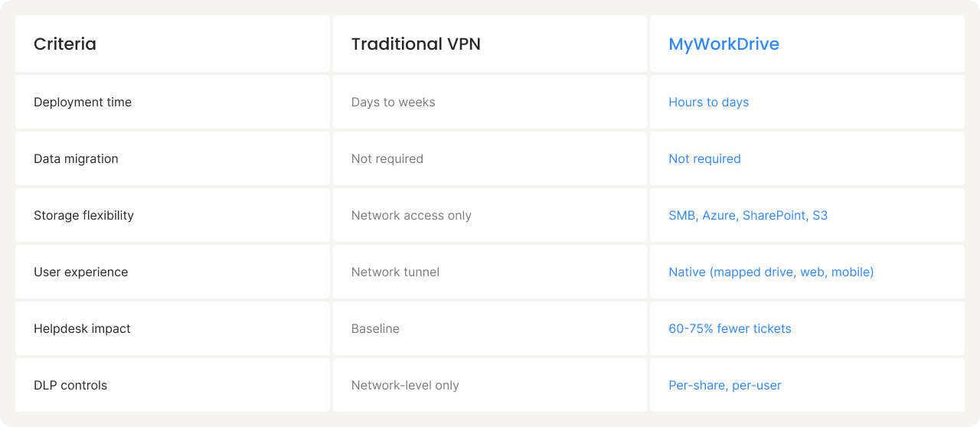Select the Network tunnel cell

pos(395,272)
